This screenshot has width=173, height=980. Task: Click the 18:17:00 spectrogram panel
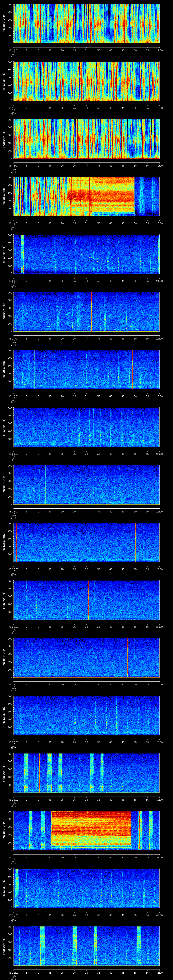point(87,81)
